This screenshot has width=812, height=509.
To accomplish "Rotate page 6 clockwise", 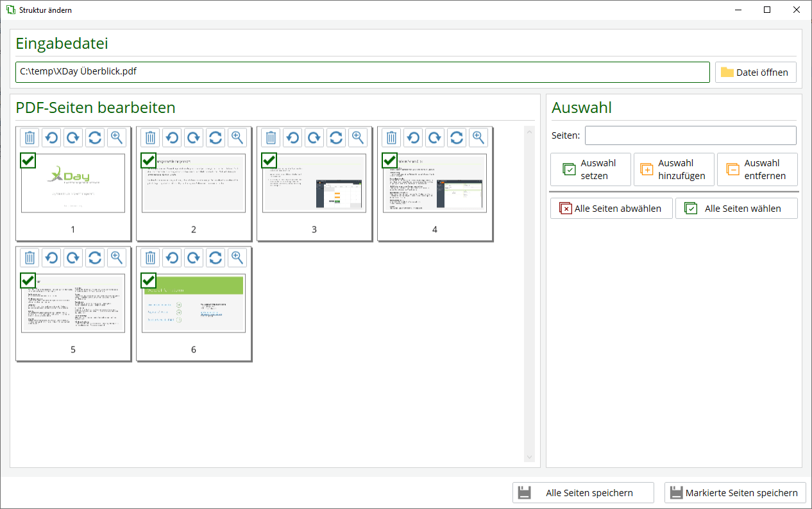I will coord(194,258).
